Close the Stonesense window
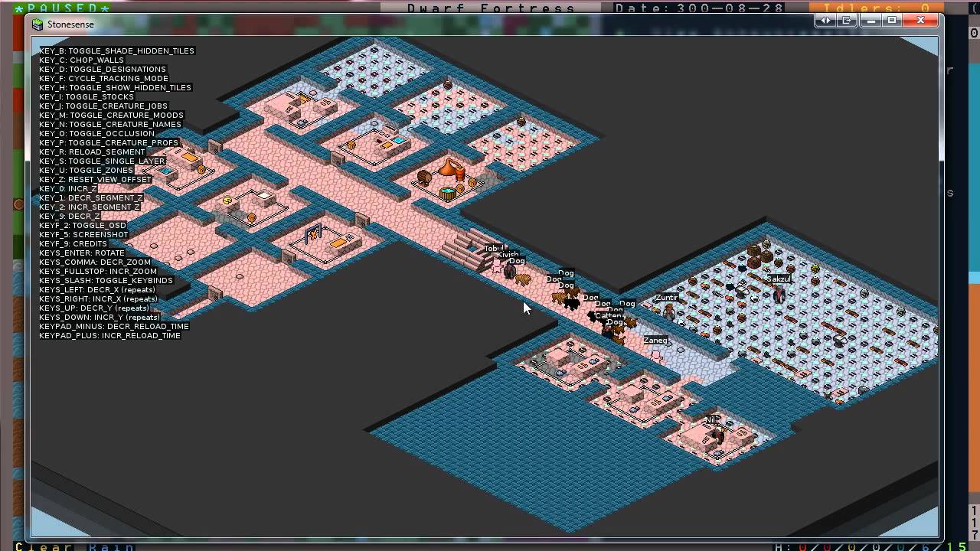Image resolution: width=980 pixels, height=551 pixels. (x=920, y=21)
